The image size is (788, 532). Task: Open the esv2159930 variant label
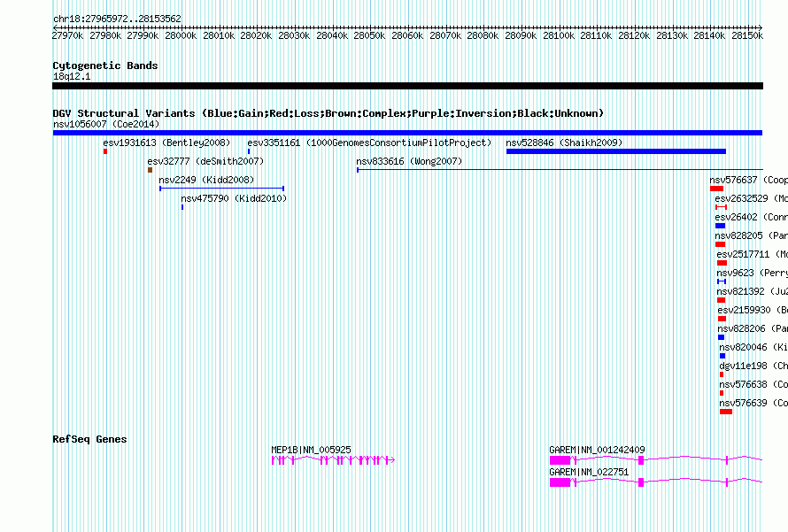pos(753,310)
